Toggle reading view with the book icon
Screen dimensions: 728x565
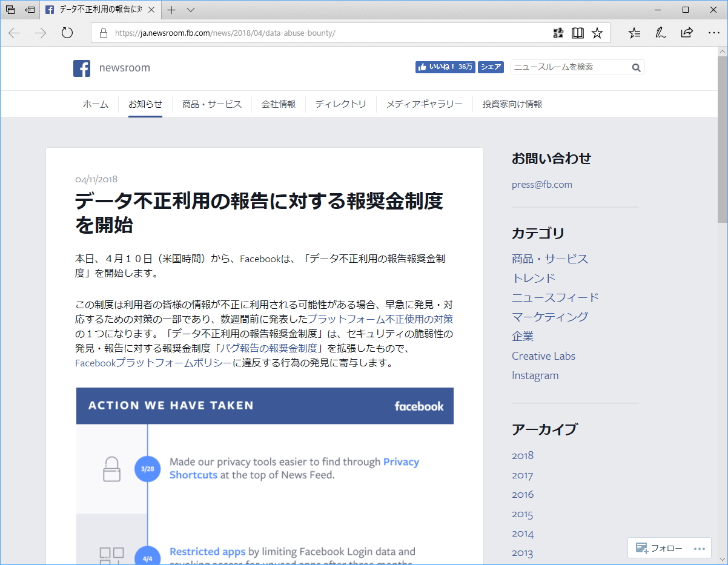click(x=578, y=33)
